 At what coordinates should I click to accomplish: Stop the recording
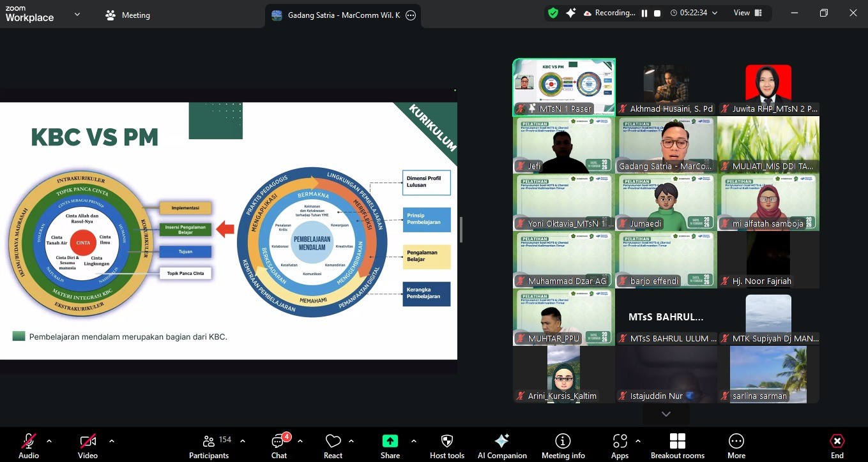pos(657,13)
